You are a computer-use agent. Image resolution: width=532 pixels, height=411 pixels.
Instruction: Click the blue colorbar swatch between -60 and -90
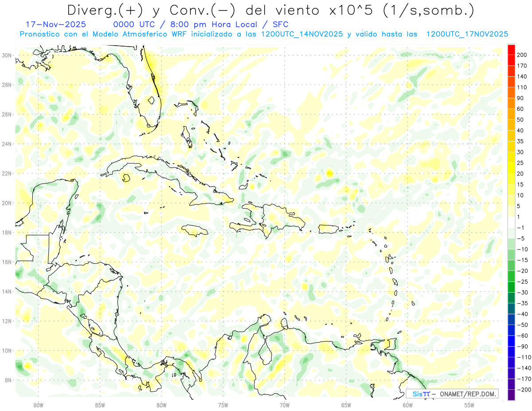tap(511, 341)
